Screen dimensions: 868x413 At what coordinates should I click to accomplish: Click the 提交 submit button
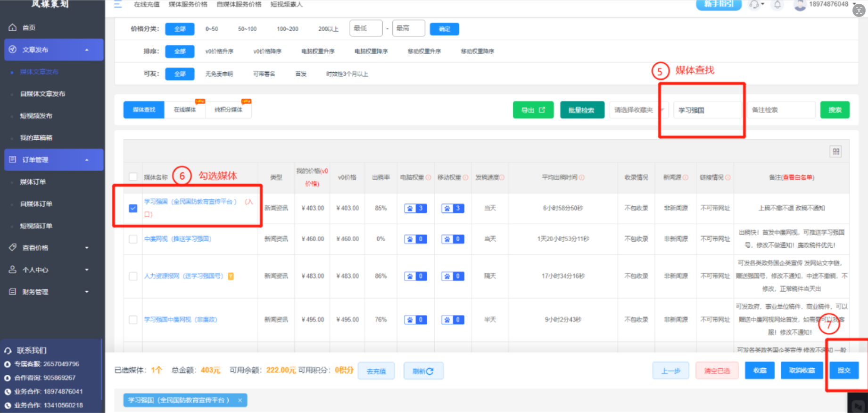[844, 371]
